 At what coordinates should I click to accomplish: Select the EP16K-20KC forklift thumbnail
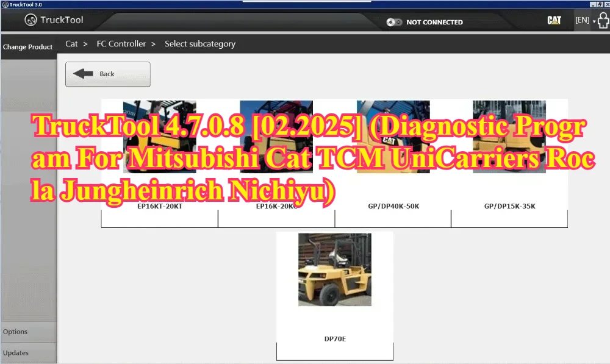pos(276,137)
